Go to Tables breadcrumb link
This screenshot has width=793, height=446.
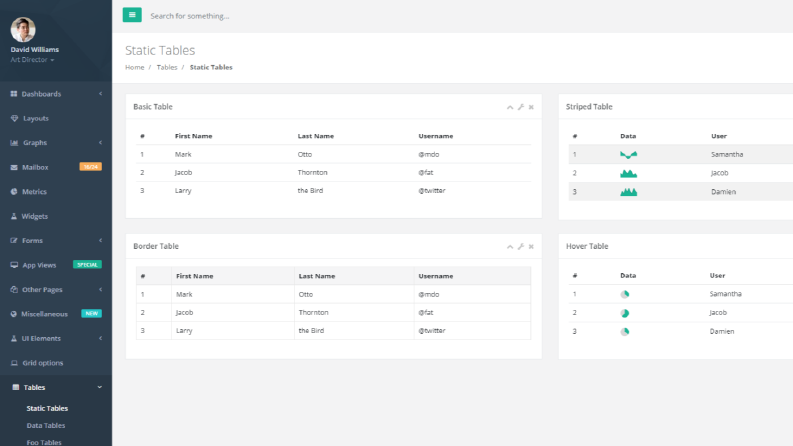pos(167,67)
